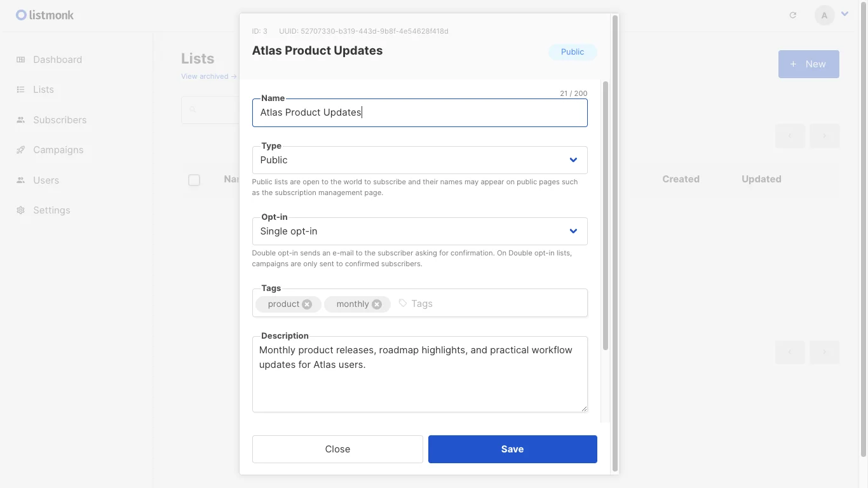868x488 pixels.
Task: Click the Updated column header
Action: point(761,179)
